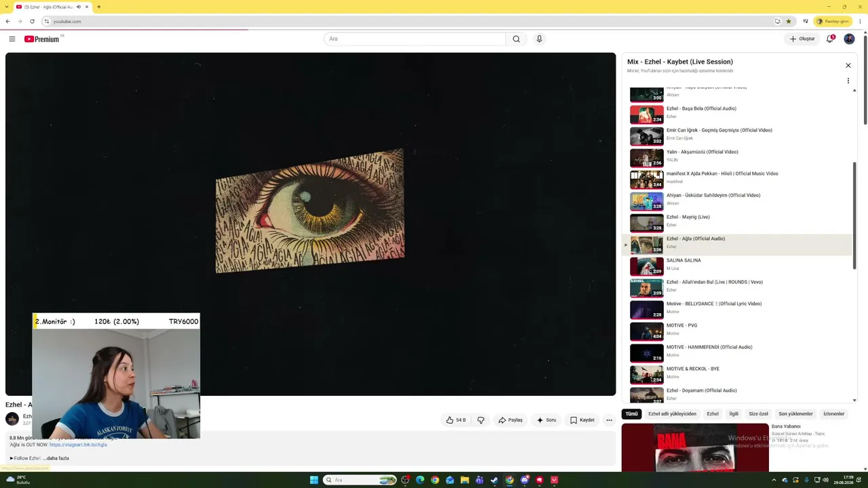Show hidden system tray icons
868x488 pixels.
tap(774, 480)
